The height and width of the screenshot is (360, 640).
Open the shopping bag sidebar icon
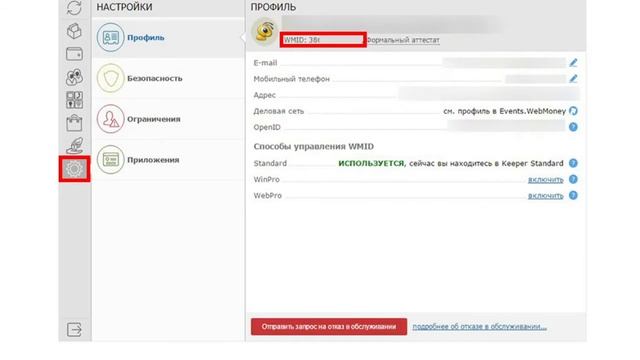(x=74, y=123)
